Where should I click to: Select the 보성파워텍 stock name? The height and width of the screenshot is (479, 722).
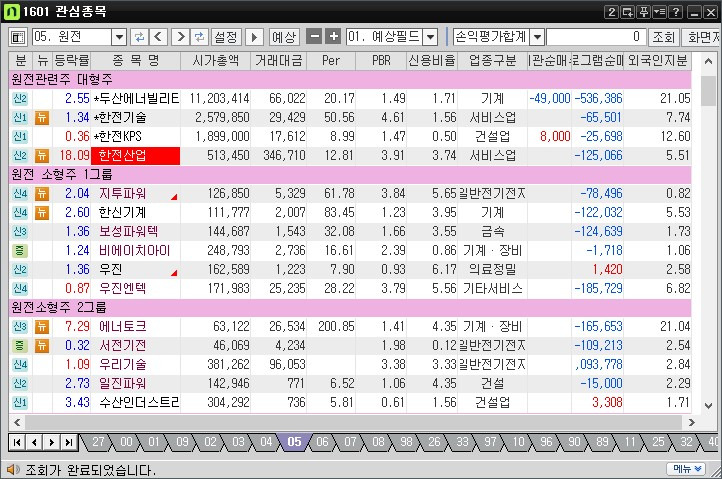point(128,232)
